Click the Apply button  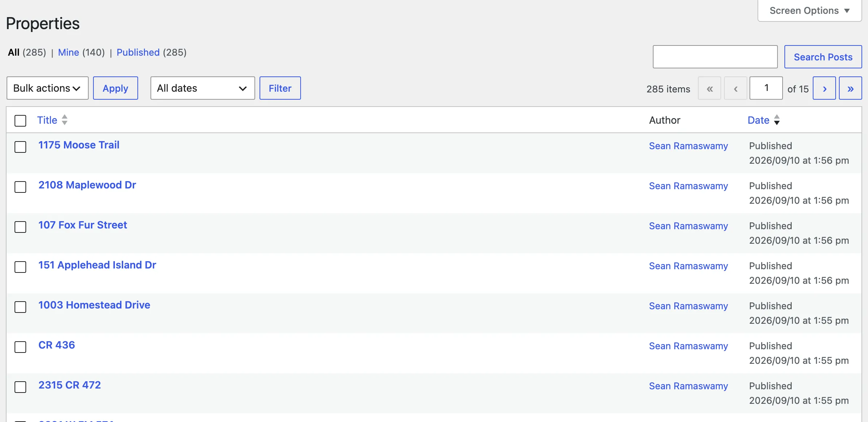click(x=115, y=88)
